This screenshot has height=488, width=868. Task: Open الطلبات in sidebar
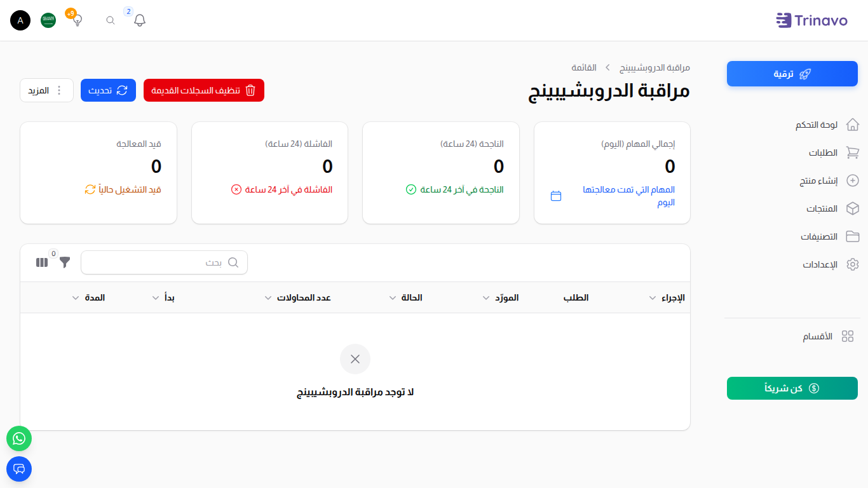(824, 152)
